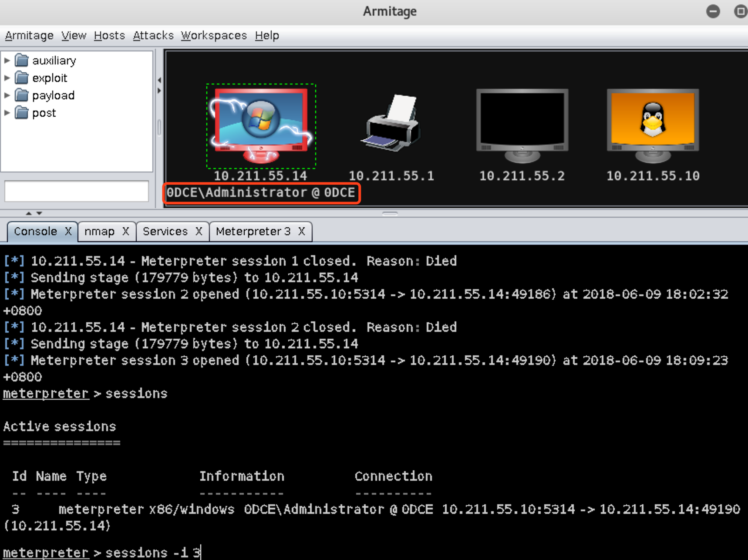Click the 10.211.55.1 host label

point(391,176)
